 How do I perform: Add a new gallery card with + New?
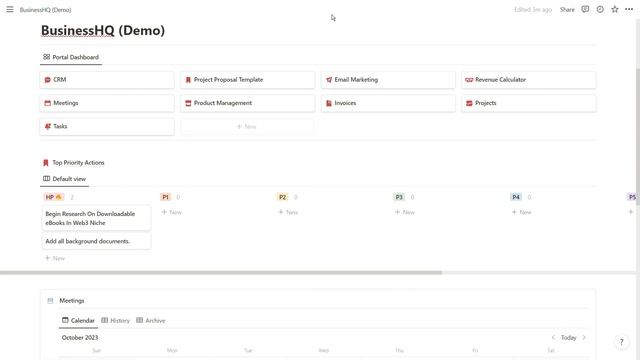click(247, 127)
